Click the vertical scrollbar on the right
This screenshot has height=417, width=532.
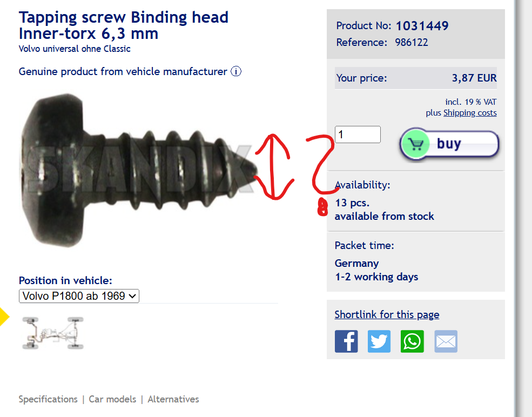[x=522, y=208]
